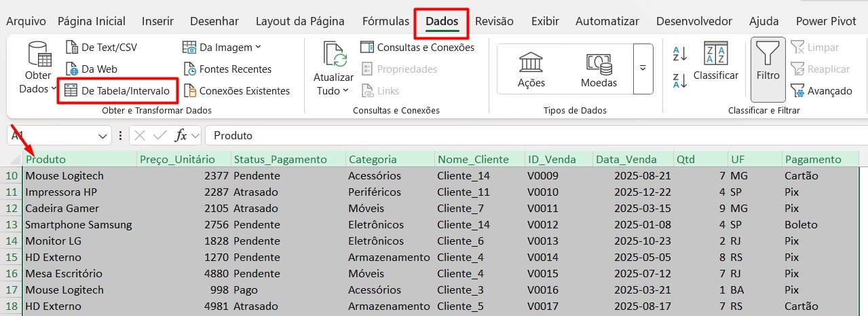Select the Moedas data type
This screenshot has width=868, height=316.
point(599,69)
